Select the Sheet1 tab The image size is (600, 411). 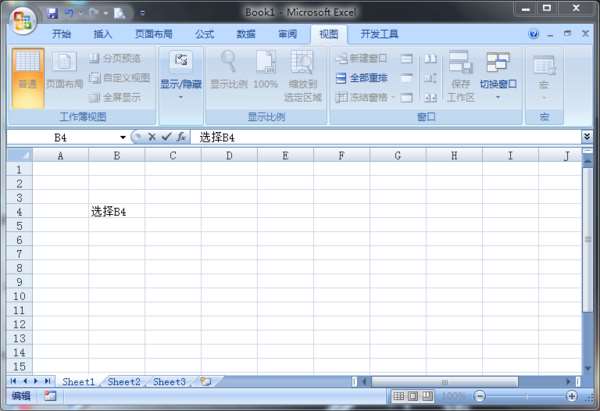(x=78, y=382)
